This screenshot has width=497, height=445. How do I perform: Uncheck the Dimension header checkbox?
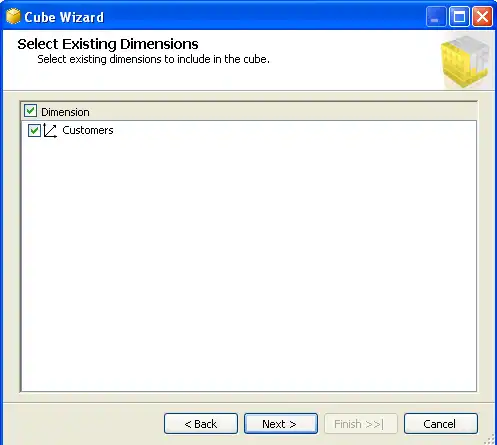coord(30,111)
